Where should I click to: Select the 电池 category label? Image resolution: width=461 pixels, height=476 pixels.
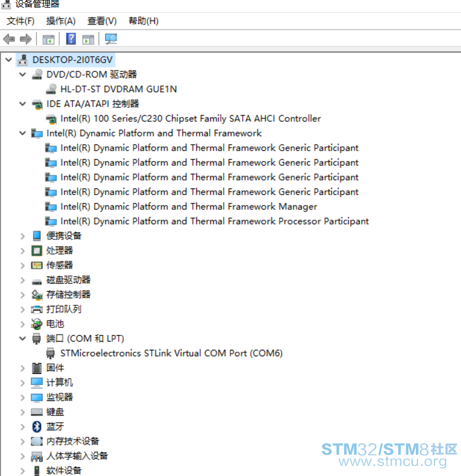coord(55,324)
